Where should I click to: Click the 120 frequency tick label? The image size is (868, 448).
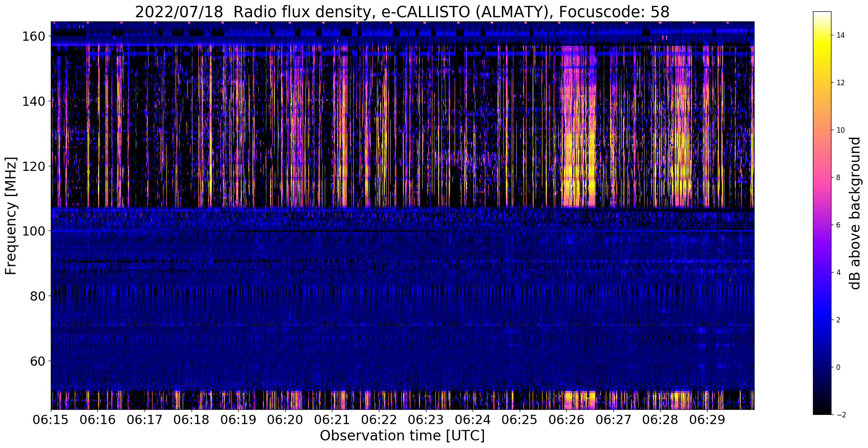[x=34, y=166]
